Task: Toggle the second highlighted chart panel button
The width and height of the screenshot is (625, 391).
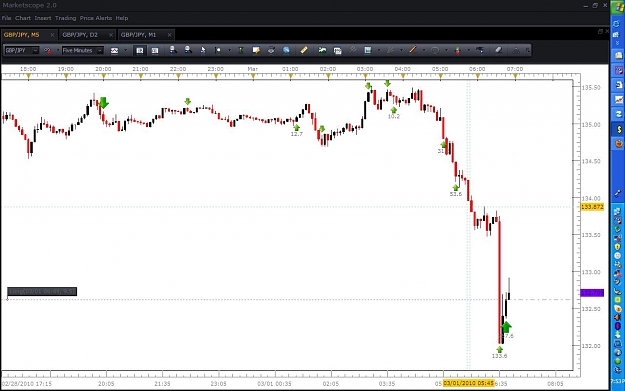Action: (155, 50)
